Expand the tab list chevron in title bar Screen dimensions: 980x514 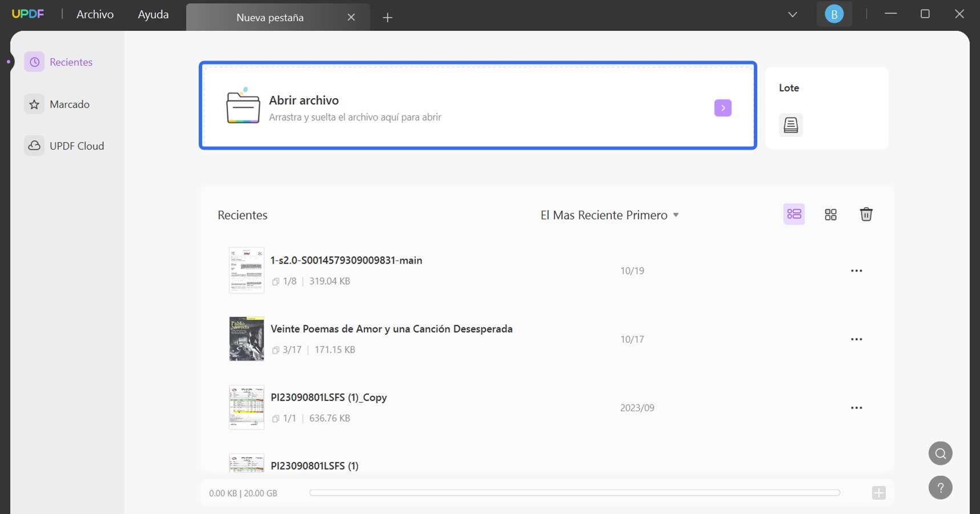pyautogui.click(x=792, y=14)
